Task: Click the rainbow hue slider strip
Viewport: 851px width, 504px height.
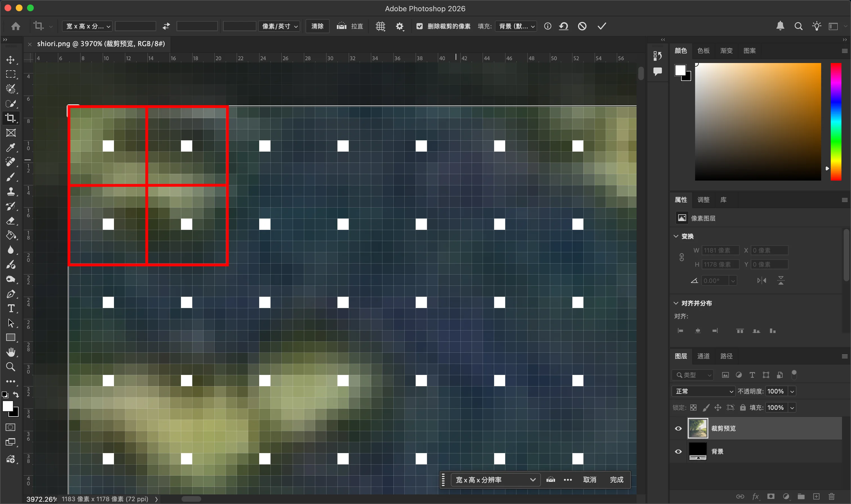Action: tap(836, 121)
